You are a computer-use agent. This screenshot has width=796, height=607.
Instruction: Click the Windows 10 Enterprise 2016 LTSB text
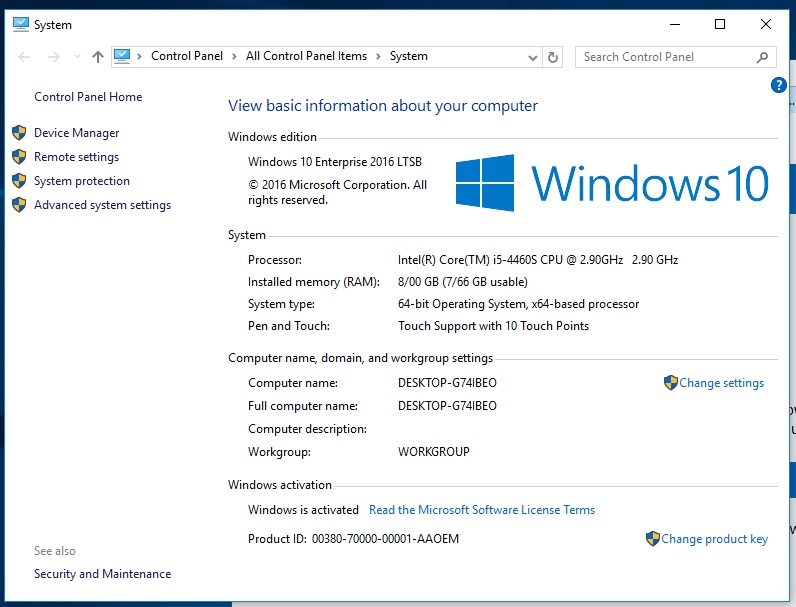335,161
